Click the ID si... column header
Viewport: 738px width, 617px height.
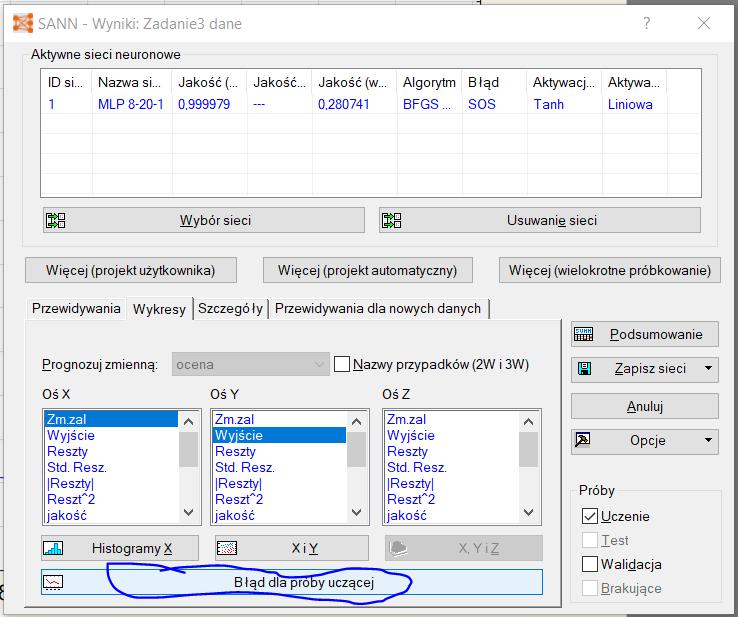pos(65,82)
